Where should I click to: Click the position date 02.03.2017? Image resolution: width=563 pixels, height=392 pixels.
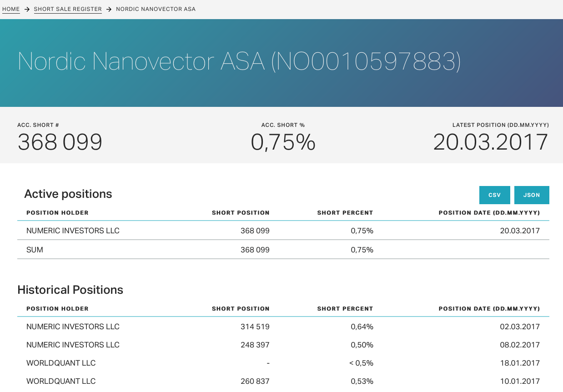pos(520,327)
